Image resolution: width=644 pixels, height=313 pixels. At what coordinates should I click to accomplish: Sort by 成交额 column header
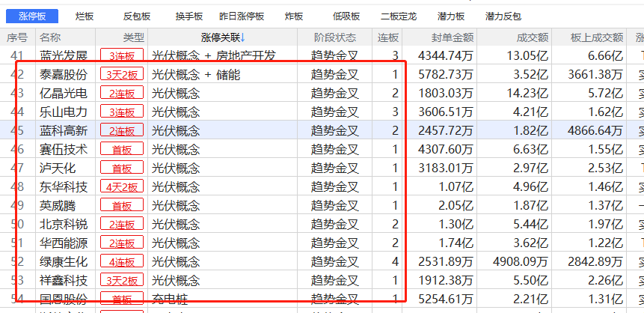coord(533,38)
